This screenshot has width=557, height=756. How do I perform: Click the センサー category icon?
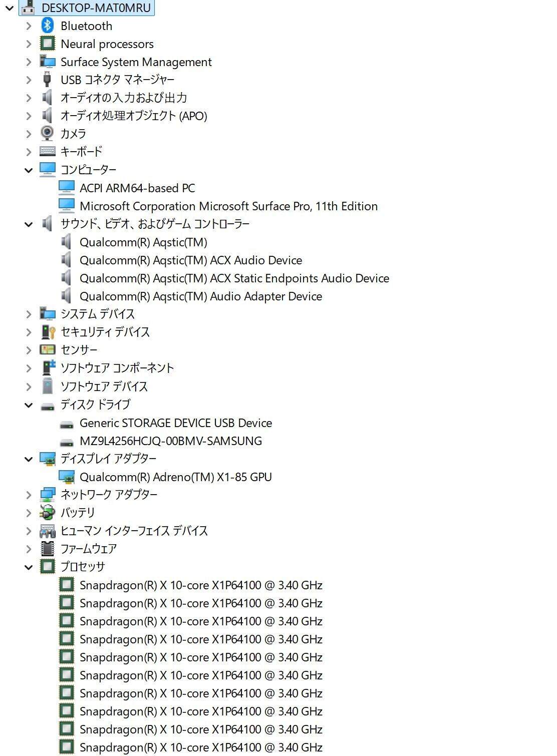tap(48, 349)
